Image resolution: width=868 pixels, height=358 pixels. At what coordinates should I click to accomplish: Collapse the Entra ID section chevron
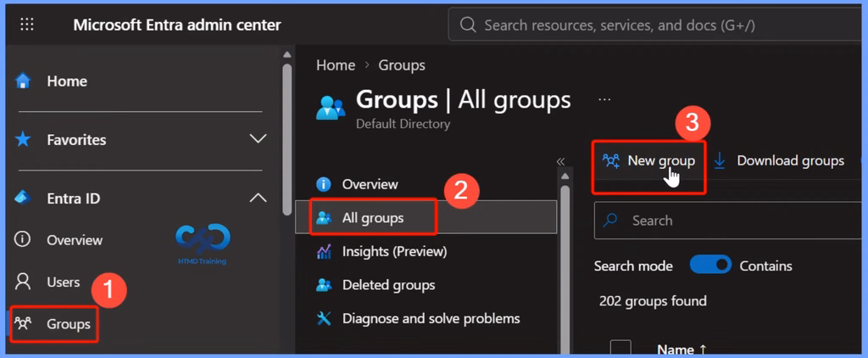point(258,198)
